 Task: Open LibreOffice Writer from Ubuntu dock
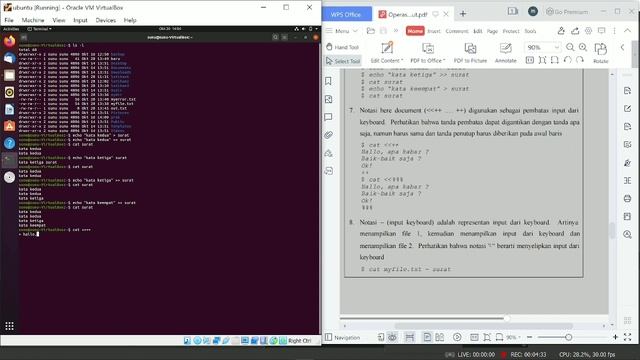9,109
